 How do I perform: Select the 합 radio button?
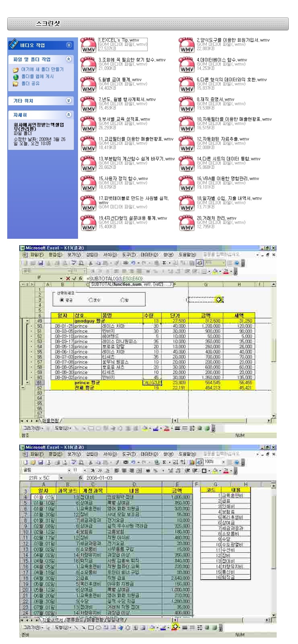coord(123,300)
